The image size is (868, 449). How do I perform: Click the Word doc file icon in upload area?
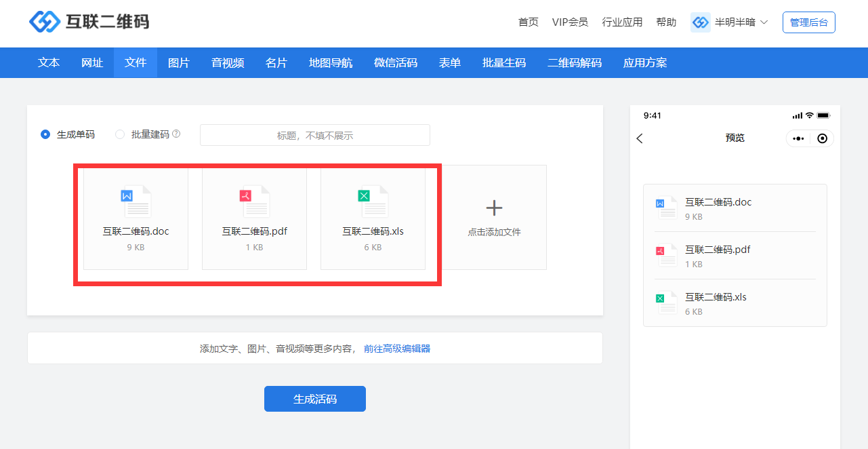coord(136,201)
